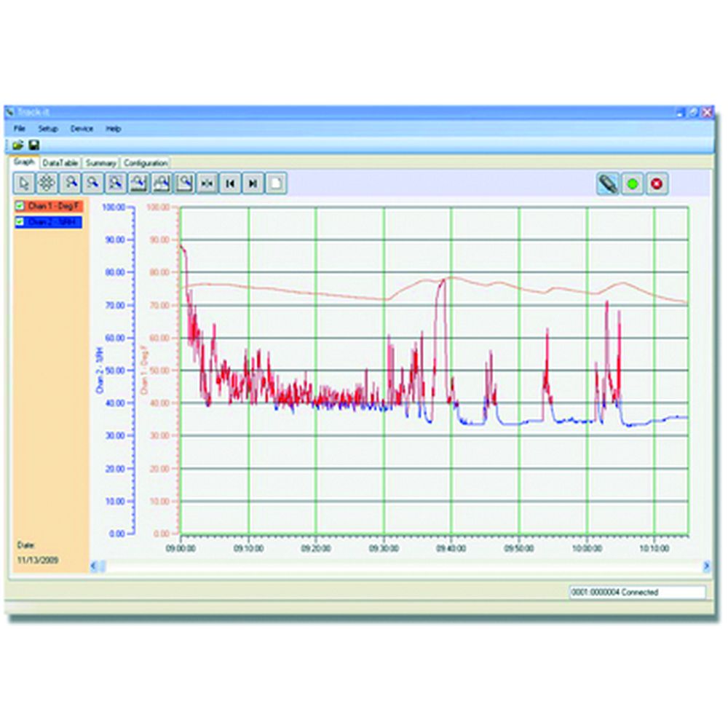Toggle the Chan 1 - Deg F checkbox

click(x=20, y=207)
